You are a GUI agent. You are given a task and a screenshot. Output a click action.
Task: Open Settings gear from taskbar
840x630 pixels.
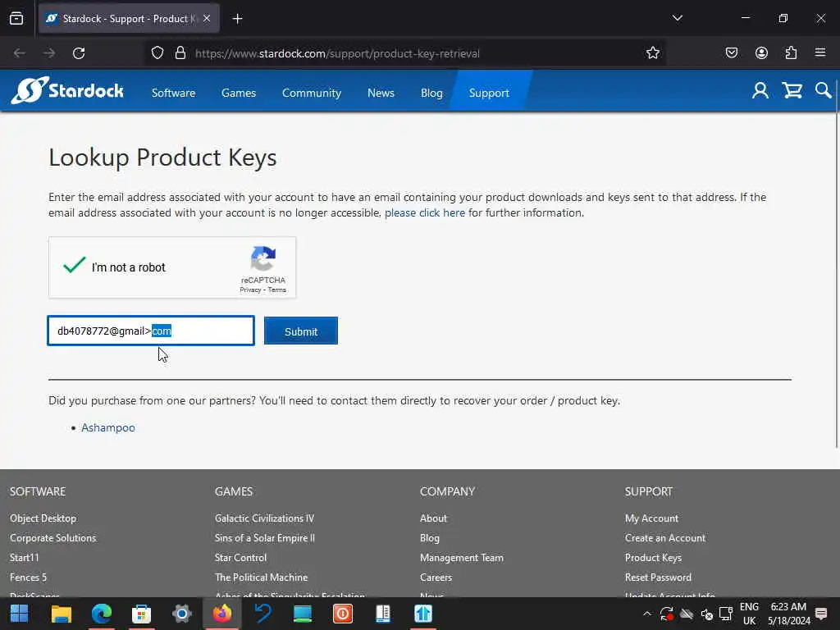click(181, 614)
